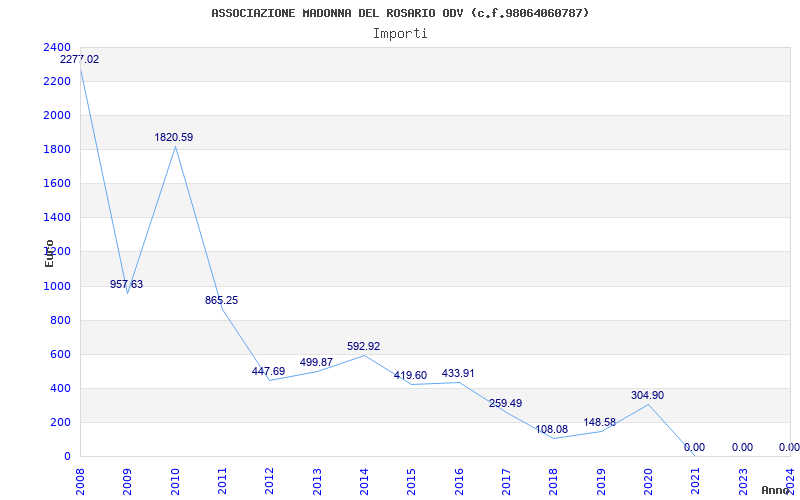This screenshot has width=800, height=500.
Task: Click the 2013 x-axis year label
Action: tap(317, 481)
